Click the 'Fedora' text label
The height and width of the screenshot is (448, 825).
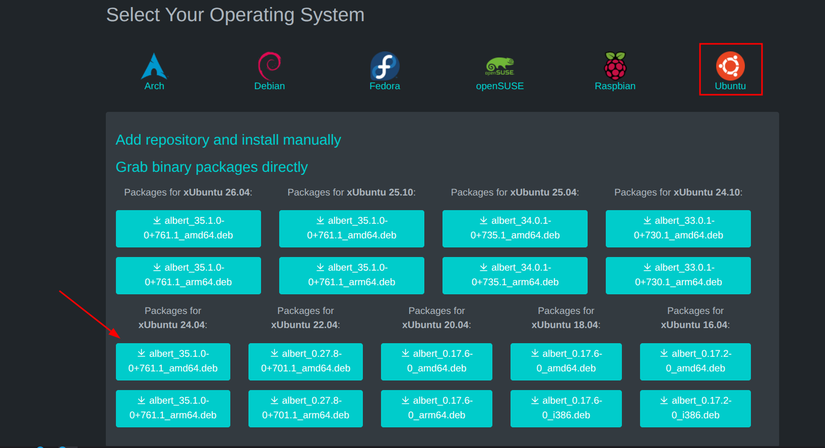click(385, 86)
